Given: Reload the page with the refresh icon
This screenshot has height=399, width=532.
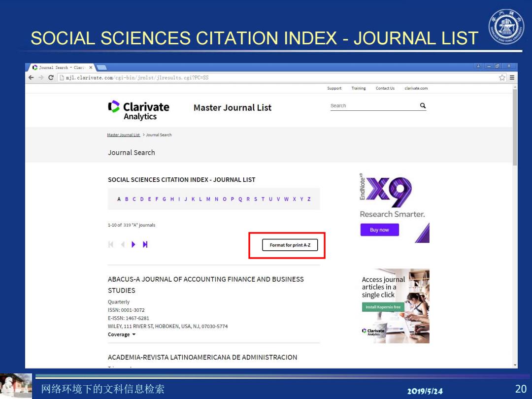Looking at the screenshot, I should [51, 78].
